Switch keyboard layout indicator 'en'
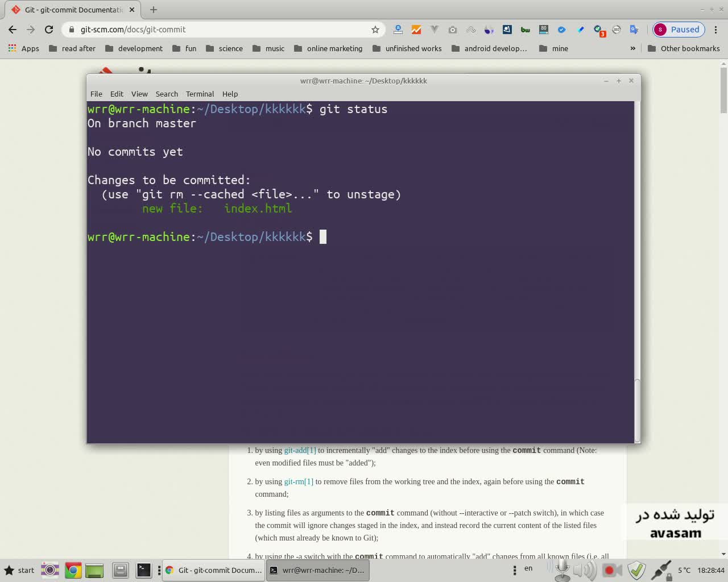This screenshot has width=728, height=582. [x=528, y=568]
